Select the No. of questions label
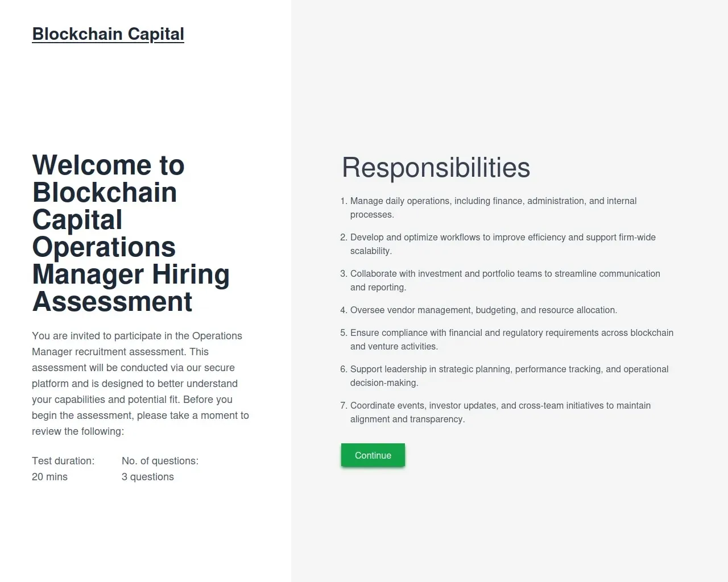 (x=160, y=461)
